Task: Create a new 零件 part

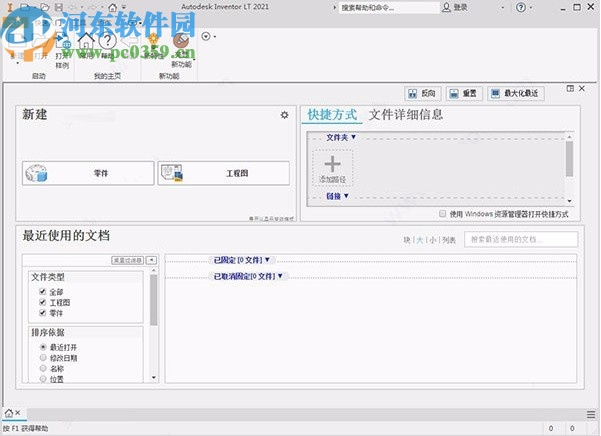Action: coord(88,173)
